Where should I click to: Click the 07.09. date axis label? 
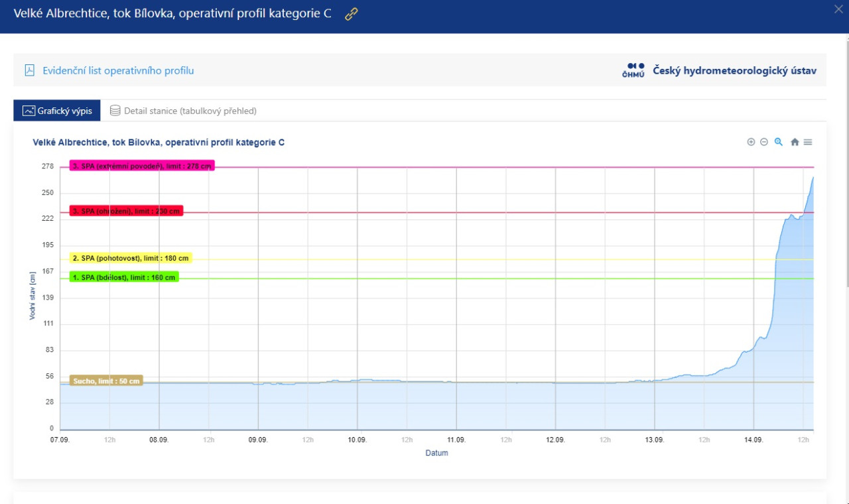60,440
